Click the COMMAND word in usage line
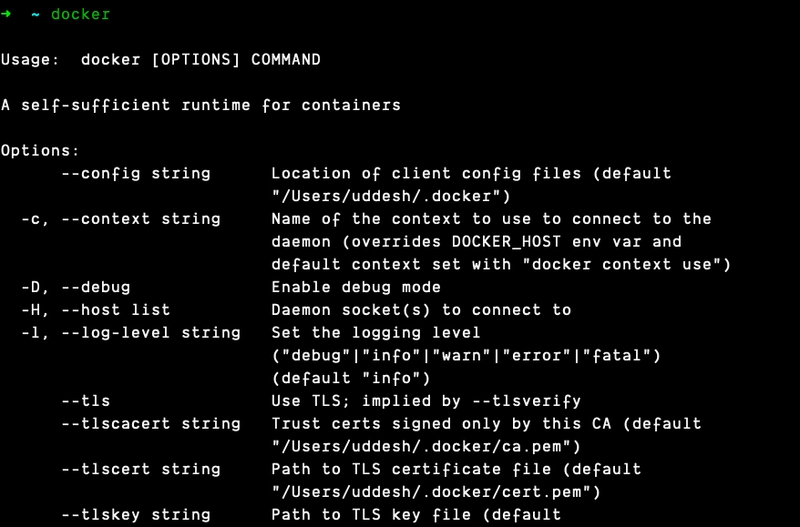 coord(286,60)
